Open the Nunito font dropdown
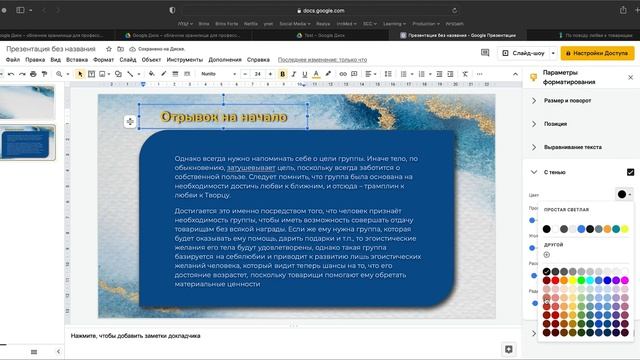Image resolution: width=640 pixels, height=360 pixels. point(218,74)
